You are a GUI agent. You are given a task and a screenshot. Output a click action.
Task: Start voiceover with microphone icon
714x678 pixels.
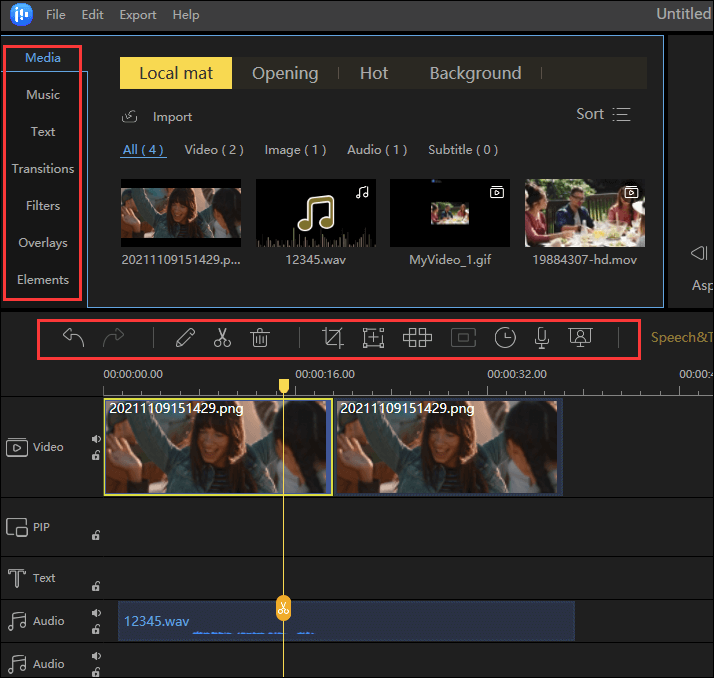pyautogui.click(x=541, y=338)
